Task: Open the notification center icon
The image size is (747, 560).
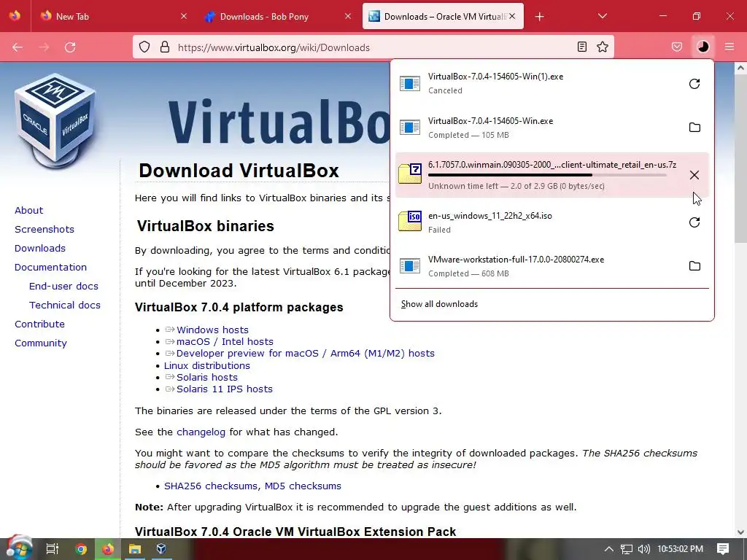Action: (x=723, y=549)
